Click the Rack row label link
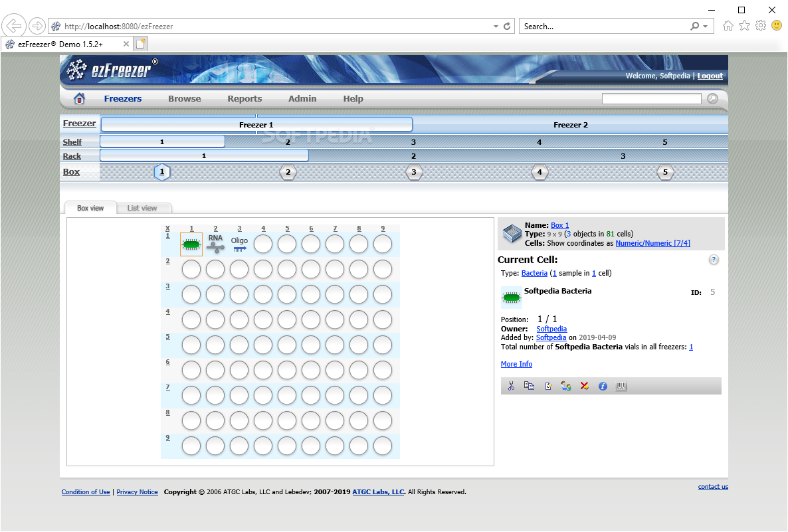The height and width of the screenshot is (532, 788). (72, 156)
